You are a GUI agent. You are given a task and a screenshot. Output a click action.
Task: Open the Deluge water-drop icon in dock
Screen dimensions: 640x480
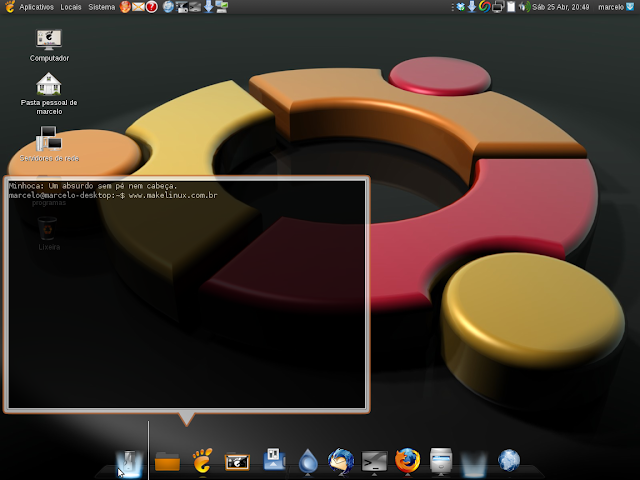308,461
